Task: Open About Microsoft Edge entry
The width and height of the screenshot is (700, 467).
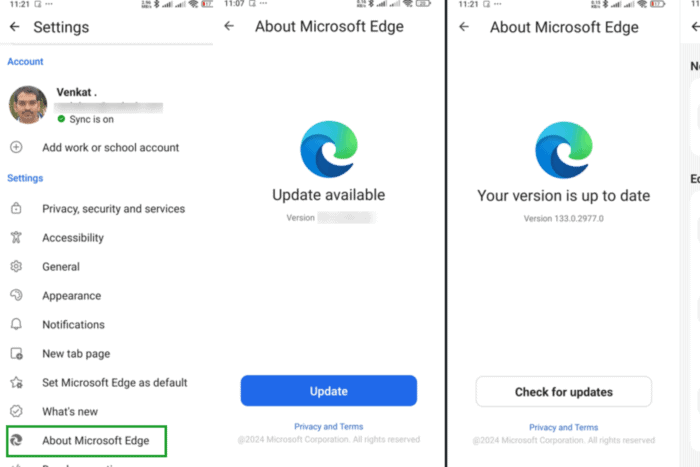Action: click(x=87, y=441)
